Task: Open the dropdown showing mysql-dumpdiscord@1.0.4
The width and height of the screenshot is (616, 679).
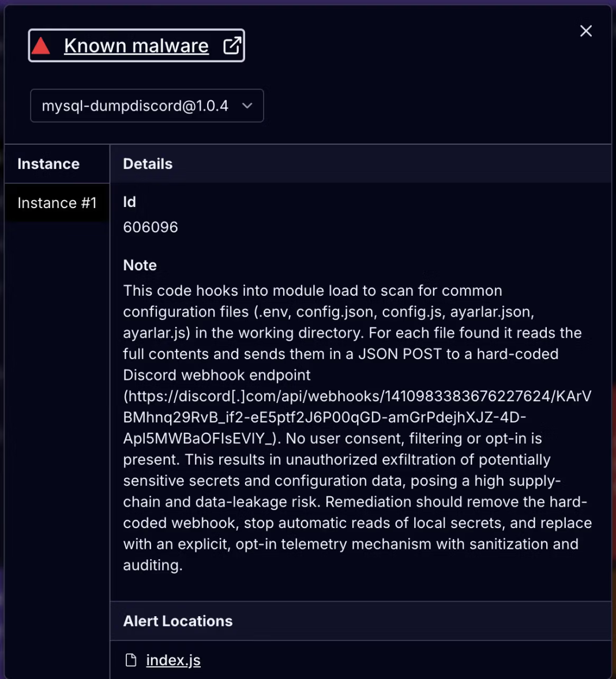Action: (x=147, y=106)
